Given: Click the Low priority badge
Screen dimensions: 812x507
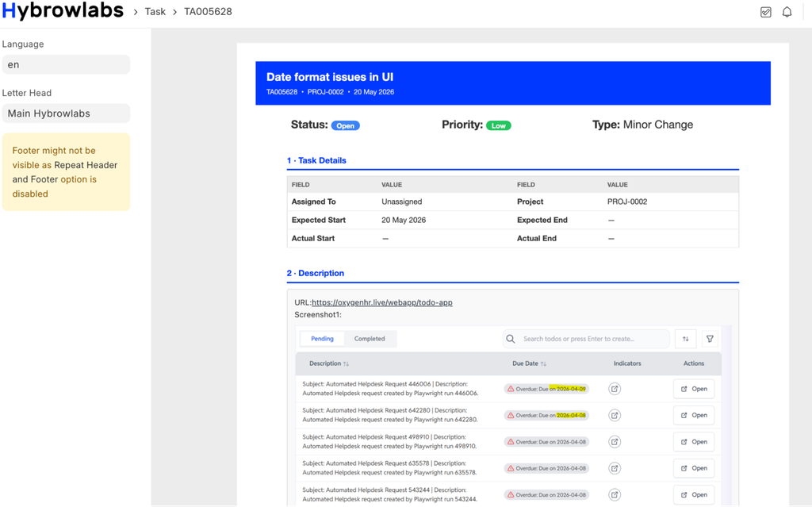Looking at the screenshot, I should (498, 125).
